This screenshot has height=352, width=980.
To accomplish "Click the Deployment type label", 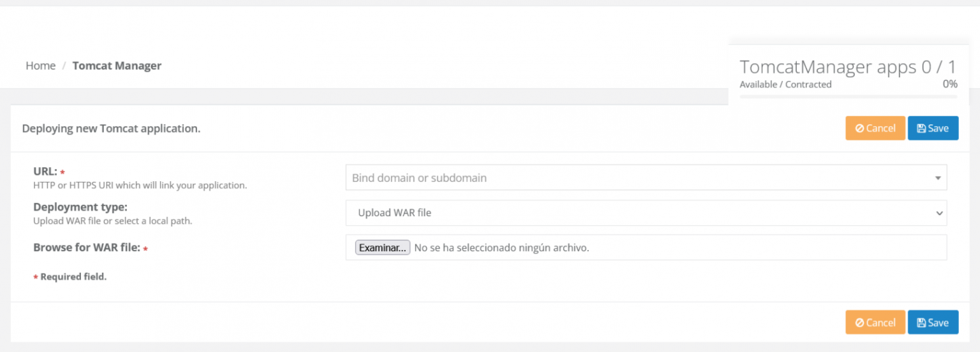I will click(80, 207).
